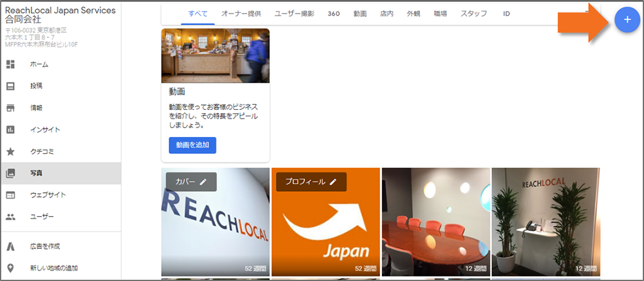Switch to the スタッフ tab

click(473, 14)
